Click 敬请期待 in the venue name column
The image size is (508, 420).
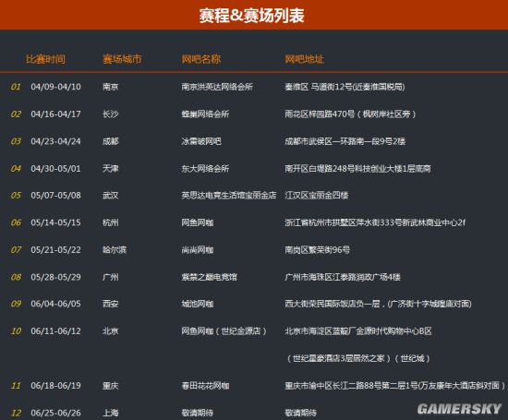point(198,413)
